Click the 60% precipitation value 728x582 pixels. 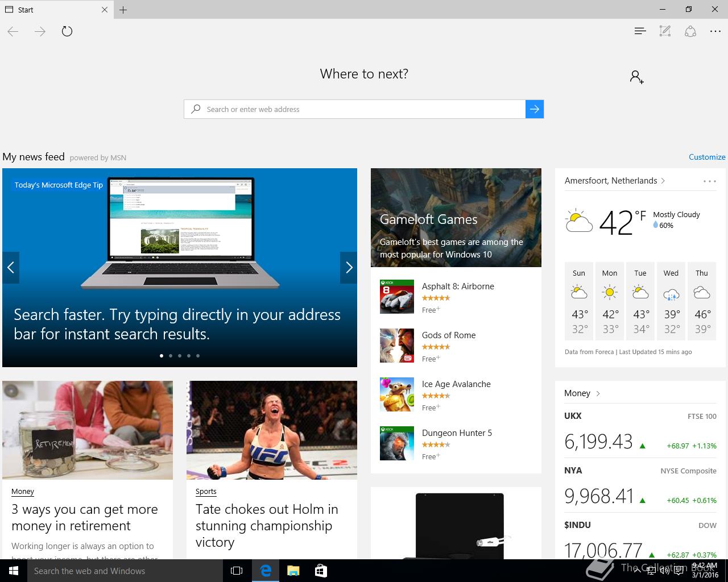click(666, 226)
